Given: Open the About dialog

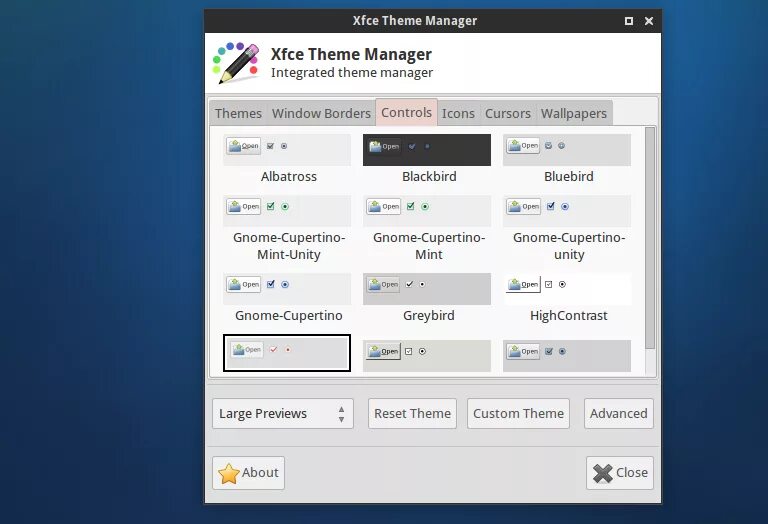Looking at the screenshot, I should (248, 473).
